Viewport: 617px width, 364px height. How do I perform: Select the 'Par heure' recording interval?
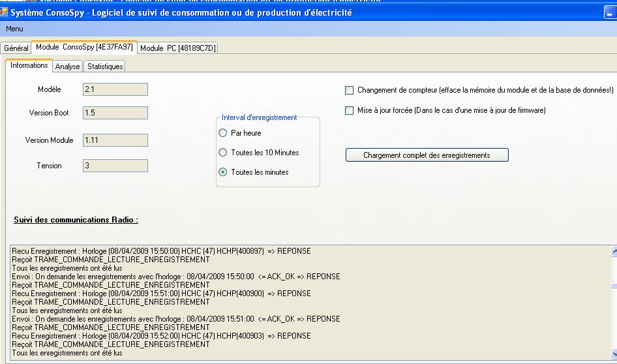[x=223, y=133]
